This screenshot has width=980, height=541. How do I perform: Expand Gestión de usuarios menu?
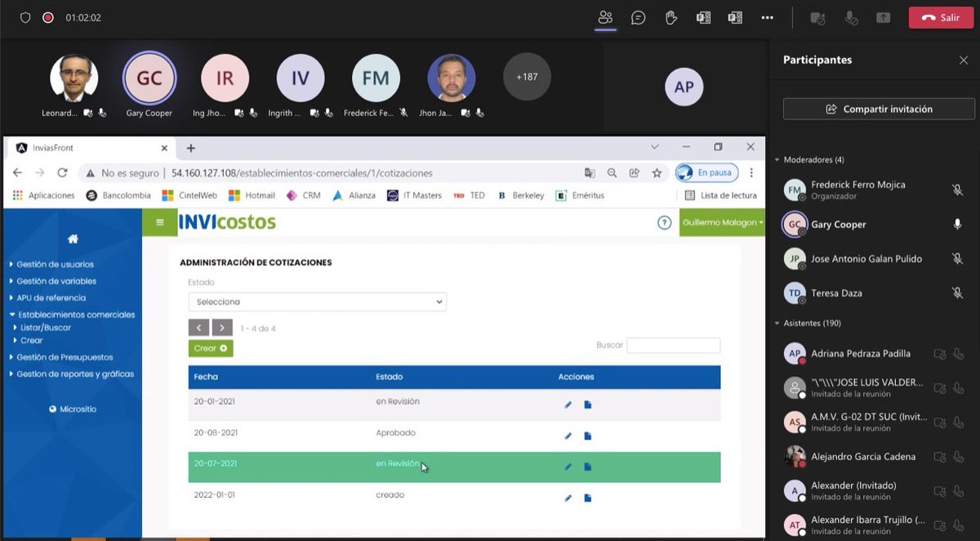point(55,264)
